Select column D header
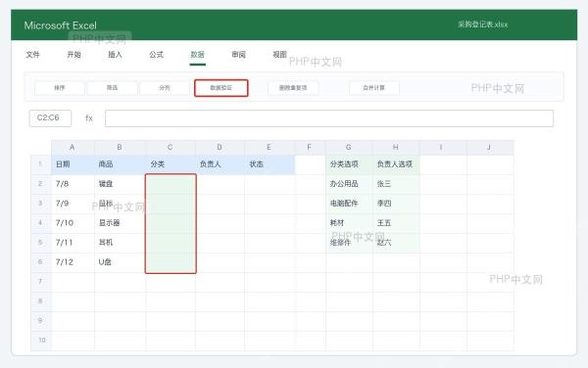Viewport: 588px width, 368px height. coord(220,148)
